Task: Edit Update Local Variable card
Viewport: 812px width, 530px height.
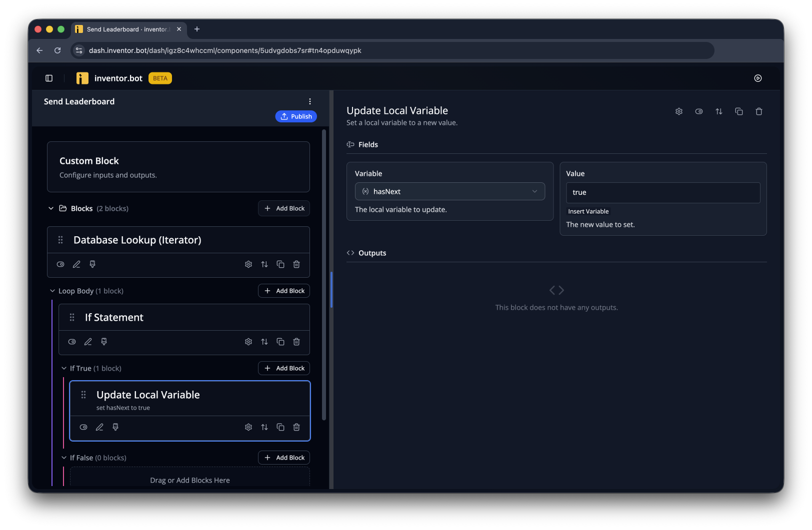Action: pyautogui.click(x=99, y=427)
